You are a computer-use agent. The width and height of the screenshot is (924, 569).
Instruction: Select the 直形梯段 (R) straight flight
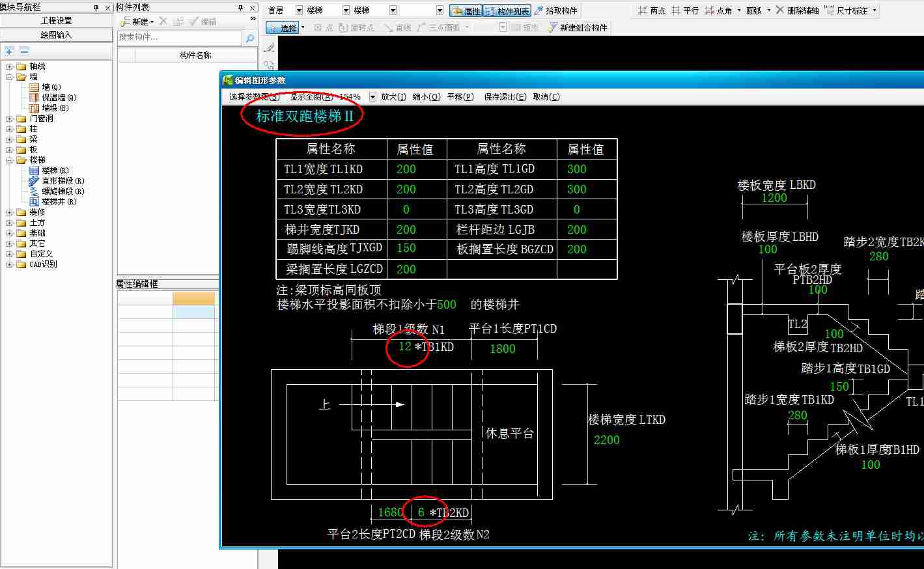tap(57, 181)
